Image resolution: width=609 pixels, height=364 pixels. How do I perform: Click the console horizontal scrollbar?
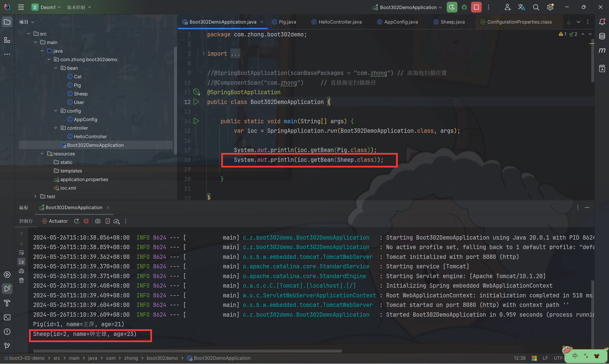coord(187,351)
